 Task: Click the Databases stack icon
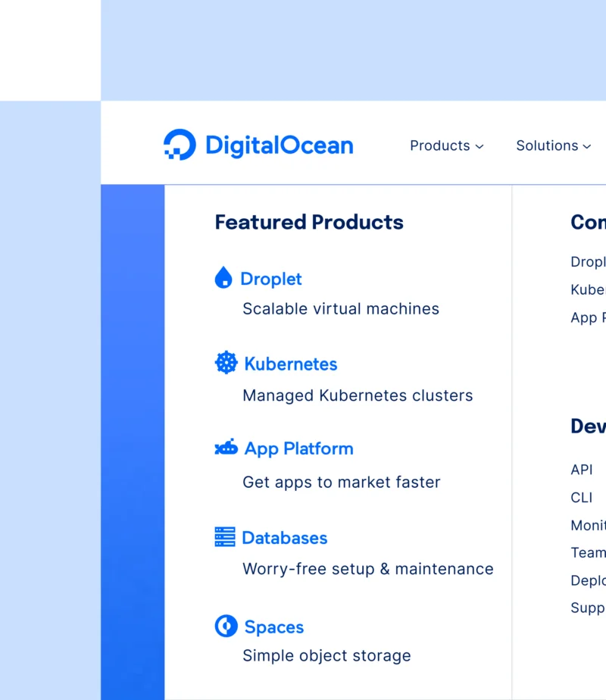[225, 536]
